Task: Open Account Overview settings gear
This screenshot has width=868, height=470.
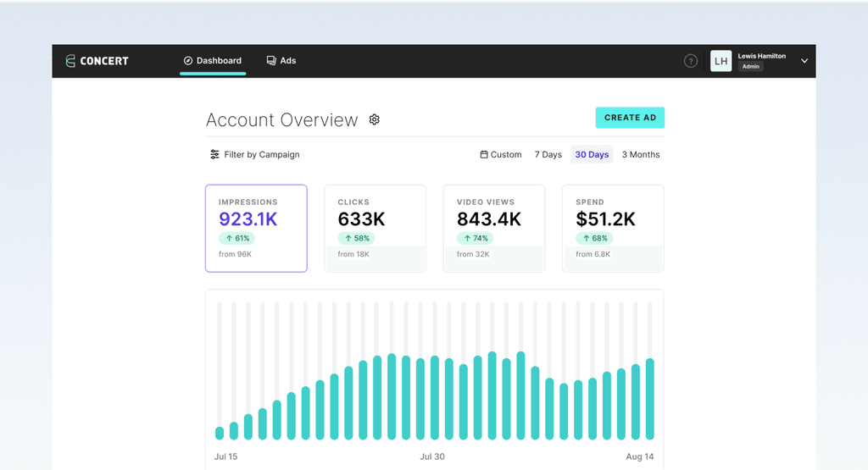Action: 374,119
